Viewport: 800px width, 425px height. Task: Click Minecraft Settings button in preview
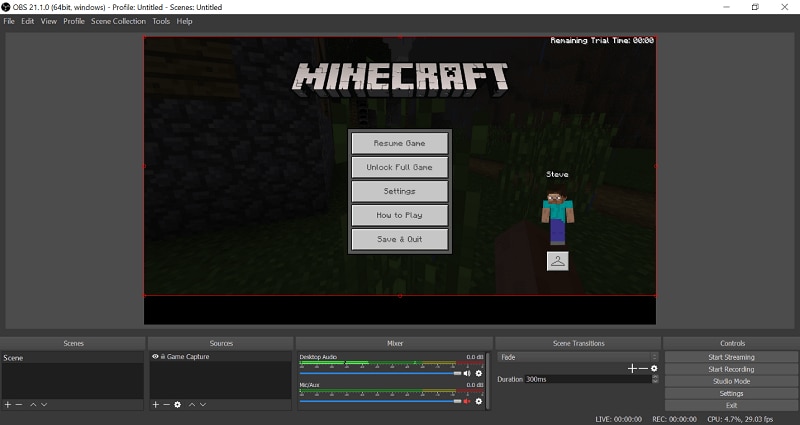pyautogui.click(x=399, y=191)
